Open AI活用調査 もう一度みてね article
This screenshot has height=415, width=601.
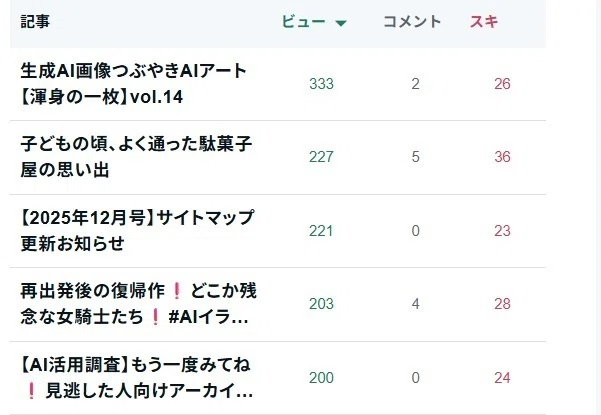[x=136, y=377]
